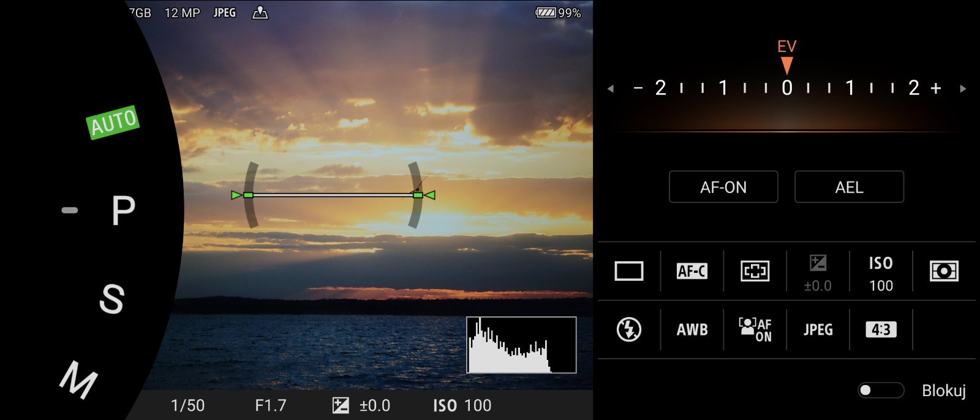Viewport: 980px width, 420px height.
Task: Tap the 1/50 shutter speed value
Action: (187, 405)
